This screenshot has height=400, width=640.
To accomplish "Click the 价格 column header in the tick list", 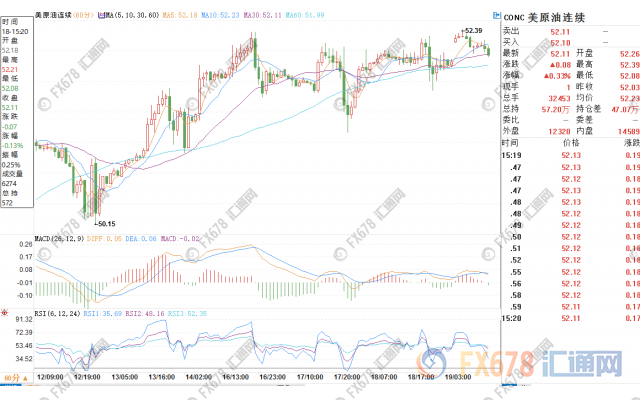I will 568,144.
